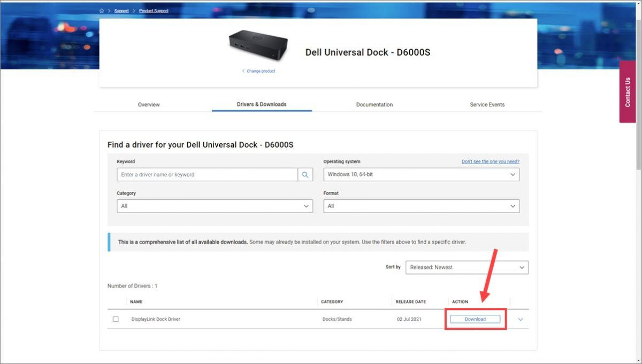Click the back chevron beside Change product
The image size is (642, 364).
(x=243, y=71)
